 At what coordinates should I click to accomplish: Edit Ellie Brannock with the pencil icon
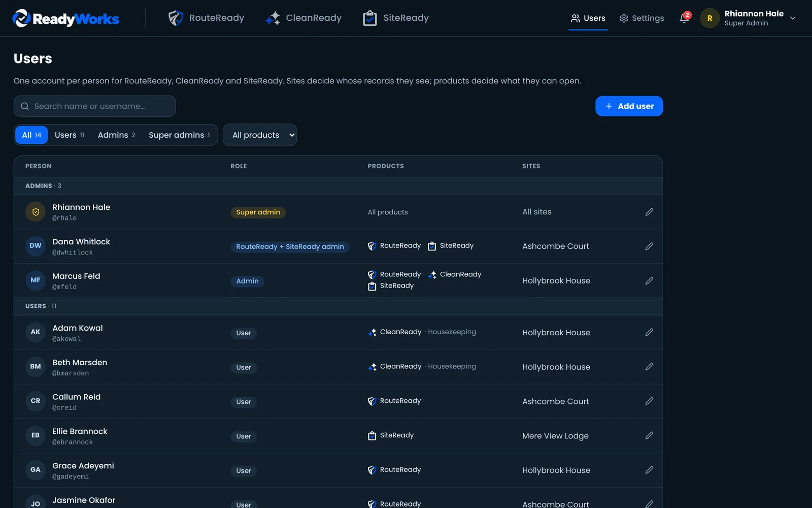(x=649, y=436)
